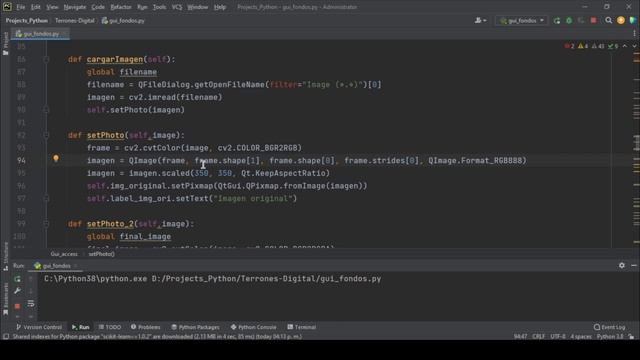Open the Refactor menu

pyautogui.click(x=121, y=7)
